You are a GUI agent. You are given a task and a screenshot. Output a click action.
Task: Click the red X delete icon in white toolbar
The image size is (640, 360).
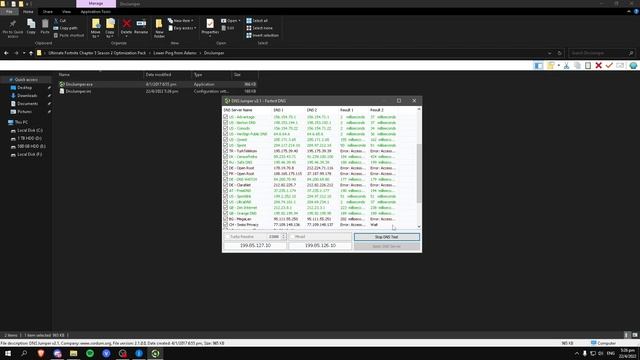(x=598, y=65)
